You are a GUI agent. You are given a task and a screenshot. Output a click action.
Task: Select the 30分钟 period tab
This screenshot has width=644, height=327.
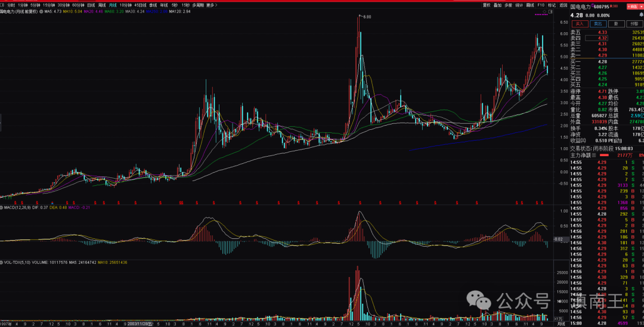[64, 5]
